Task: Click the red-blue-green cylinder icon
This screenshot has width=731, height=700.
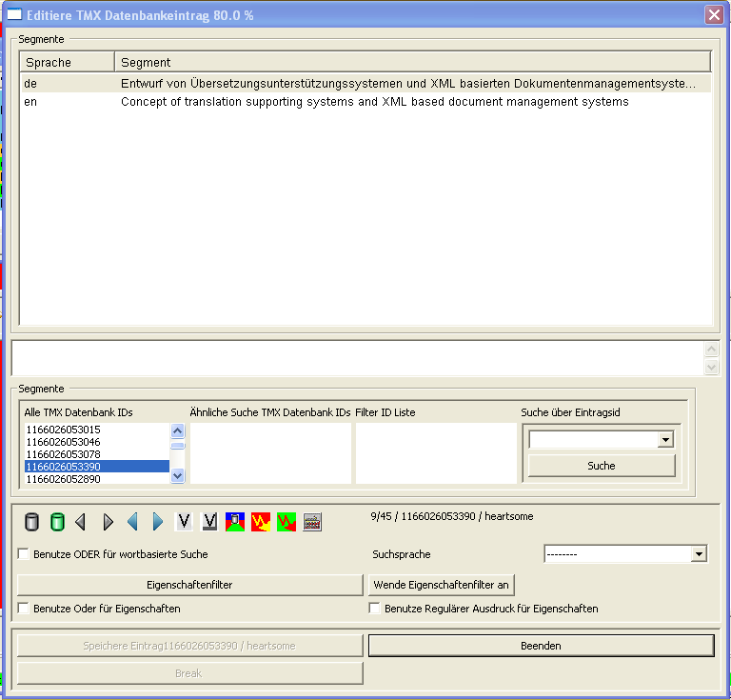Action: click(x=234, y=522)
